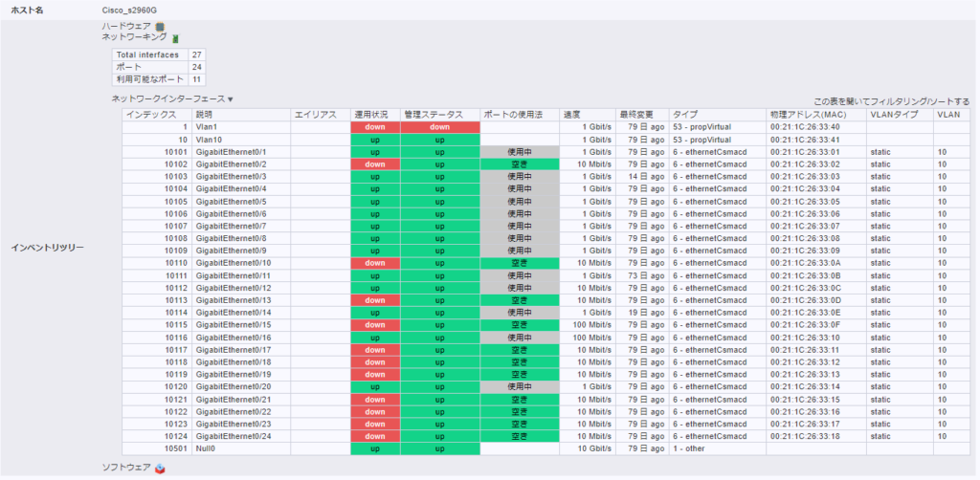This screenshot has width=980, height=480.
Task: Click the 物理アドレス(MAC) column header
Action: [815, 115]
